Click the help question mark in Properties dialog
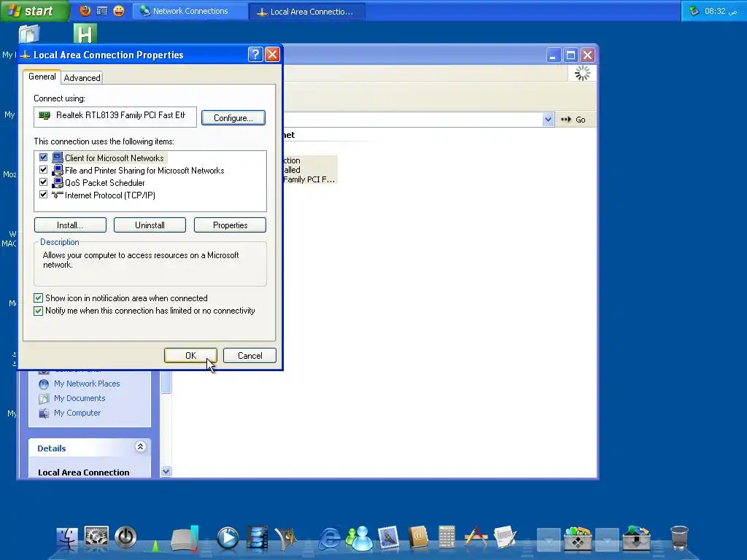Image resolution: width=747 pixels, height=560 pixels. point(255,55)
